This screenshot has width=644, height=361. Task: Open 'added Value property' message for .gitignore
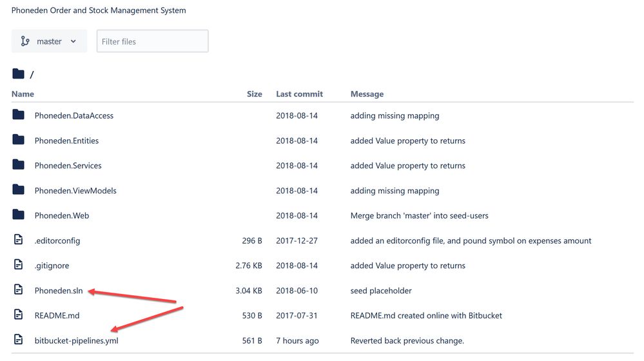coord(408,266)
